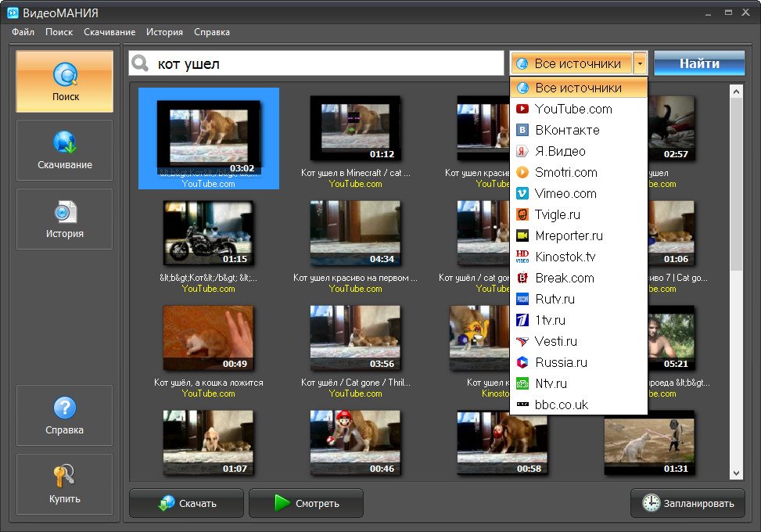
Task: Choose Kinostok.tv from the sources list
Action: pyautogui.click(x=579, y=257)
